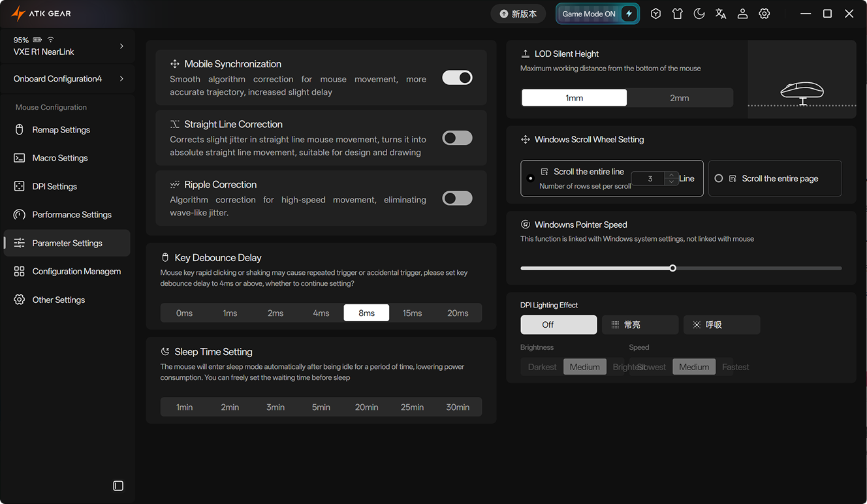Turn on the Ripple Correction switch
The image size is (867, 504).
coord(457,198)
